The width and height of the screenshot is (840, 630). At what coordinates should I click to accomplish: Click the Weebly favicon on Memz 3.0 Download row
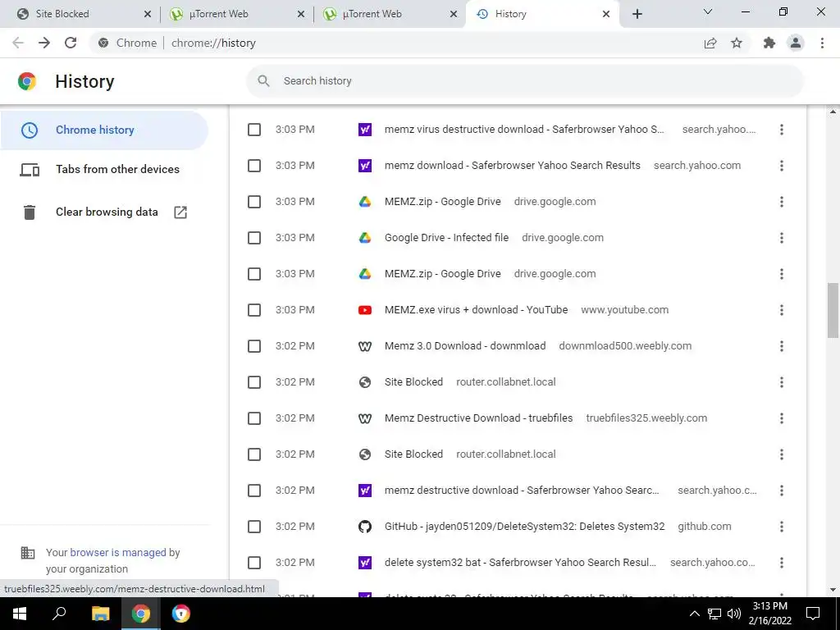coord(365,346)
